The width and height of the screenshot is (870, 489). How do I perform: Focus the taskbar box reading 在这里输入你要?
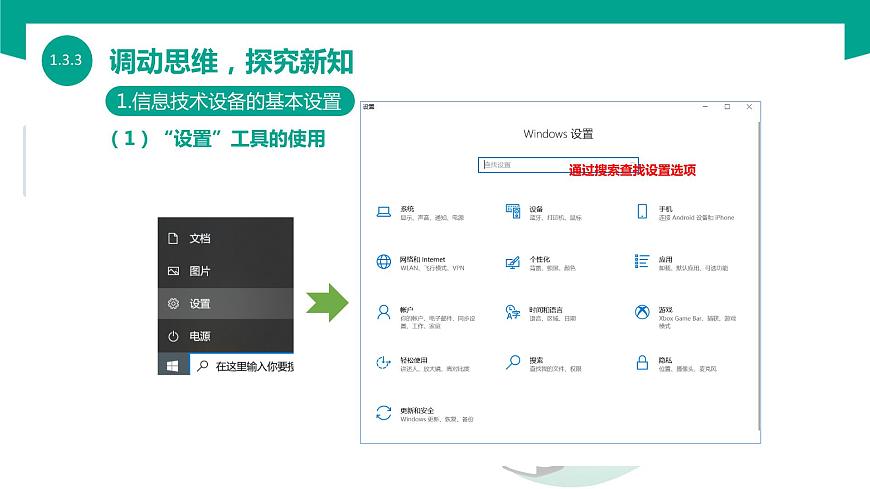click(242, 365)
